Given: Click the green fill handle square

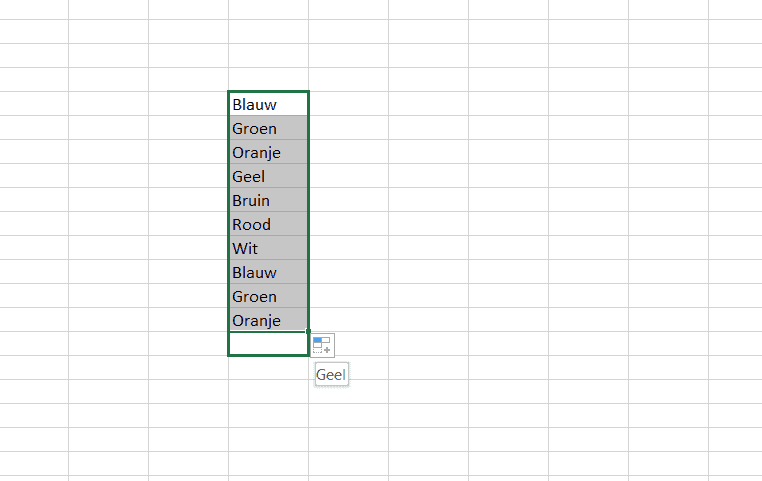Looking at the screenshot, I should click(309, 332).
